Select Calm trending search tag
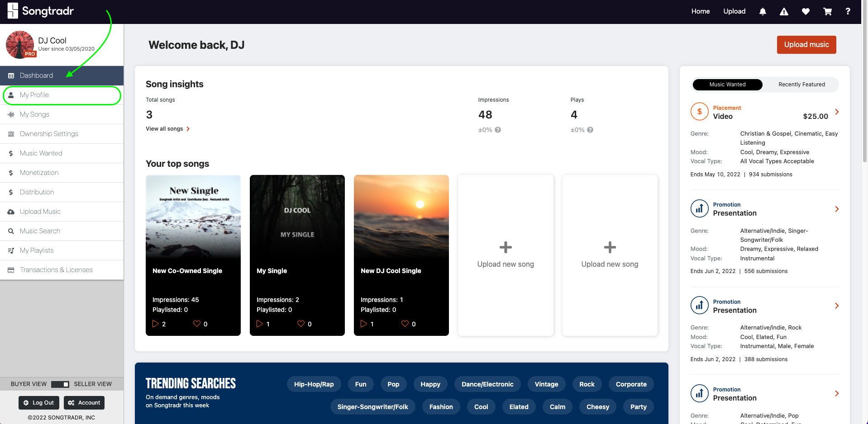The width and height of the screenshot is (868, 424). [558, 407]
